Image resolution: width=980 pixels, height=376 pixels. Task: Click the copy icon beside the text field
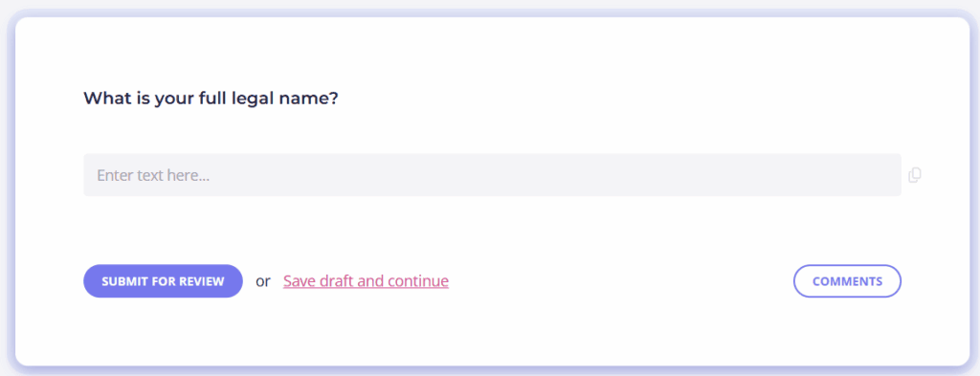pos(915,175)
